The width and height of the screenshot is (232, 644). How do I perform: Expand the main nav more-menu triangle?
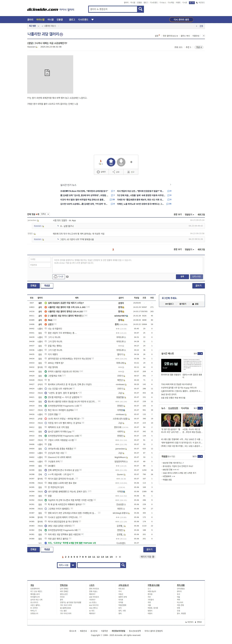click(92, 19)
